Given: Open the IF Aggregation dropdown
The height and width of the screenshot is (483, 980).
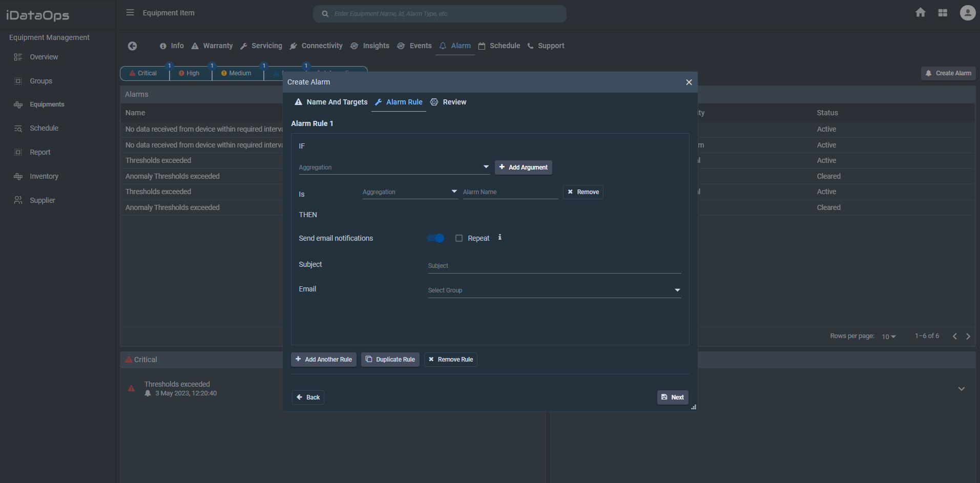Looking at the screenshot, I should 393,167.
